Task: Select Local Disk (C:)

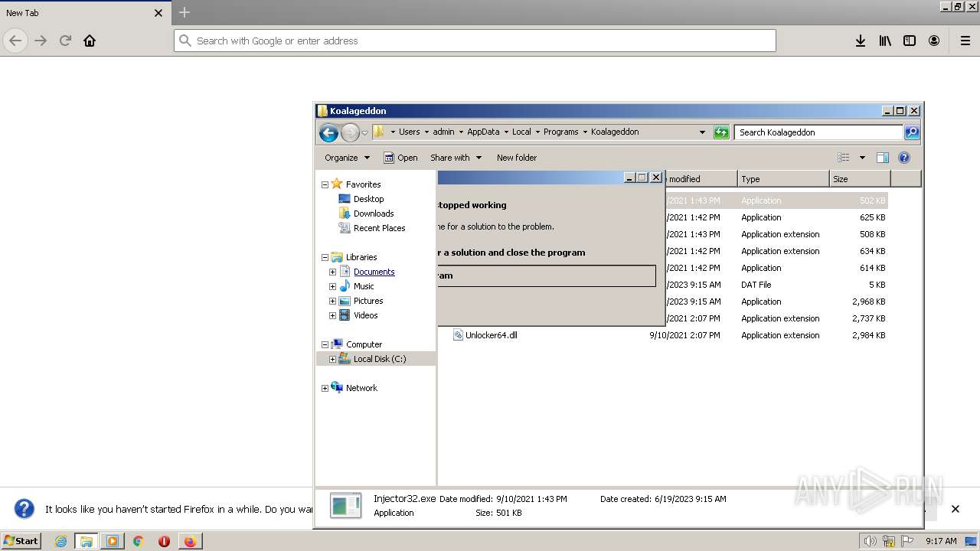Action: [380, 359]
